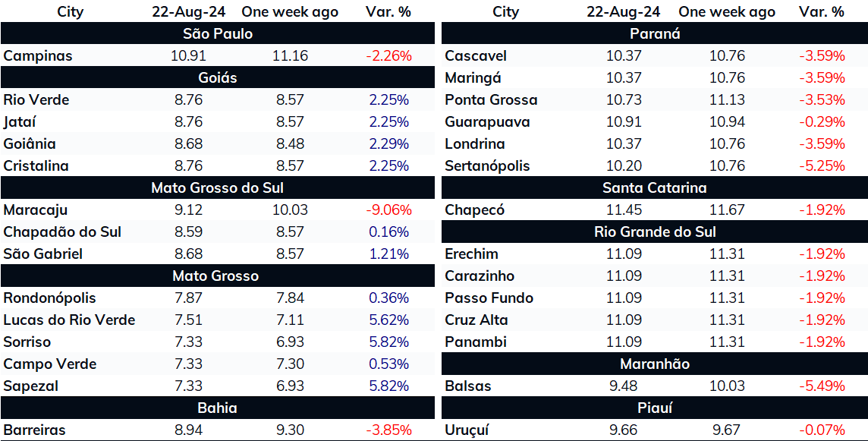Click Campinas variation value -2.26%

tap(388, 56)
